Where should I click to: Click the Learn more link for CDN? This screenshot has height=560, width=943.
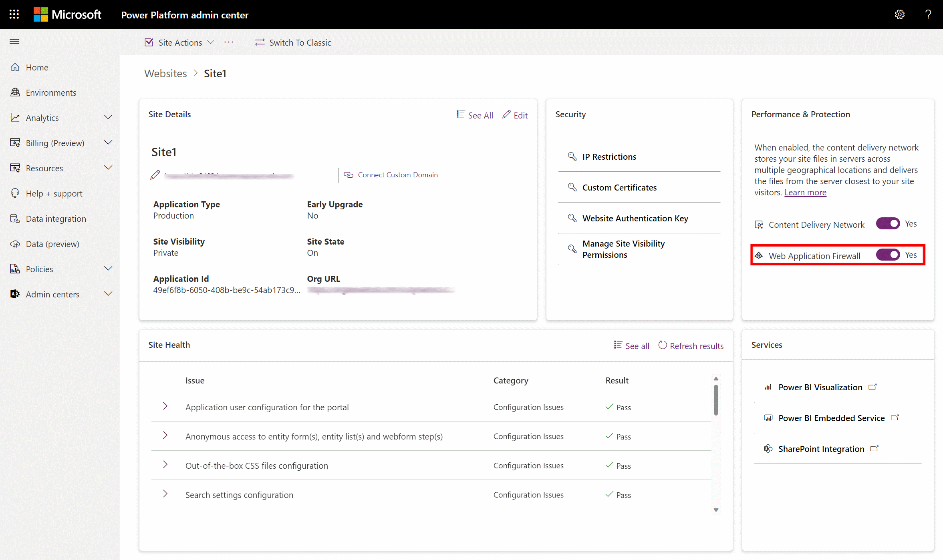tap(805, 192)
